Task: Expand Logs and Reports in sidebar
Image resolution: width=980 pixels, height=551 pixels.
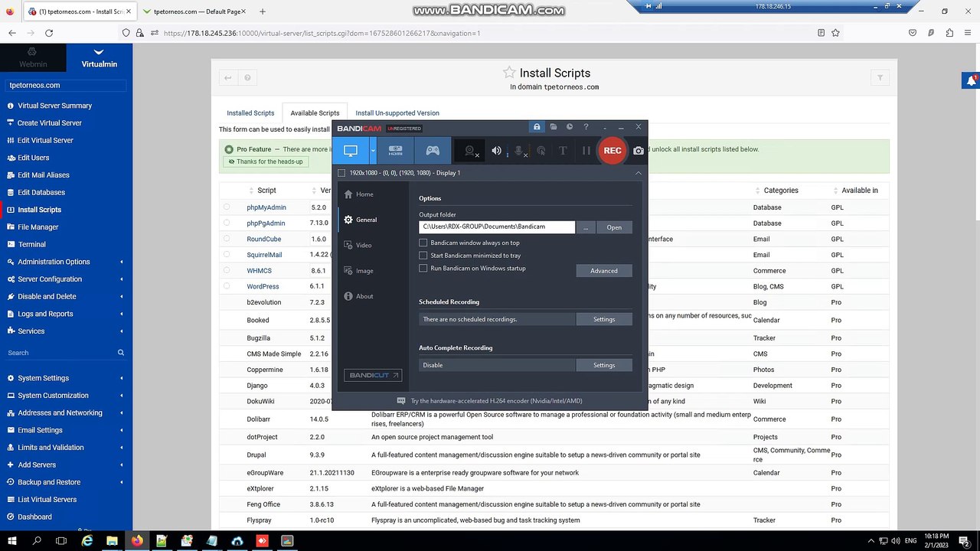Action: coord(66,314)
